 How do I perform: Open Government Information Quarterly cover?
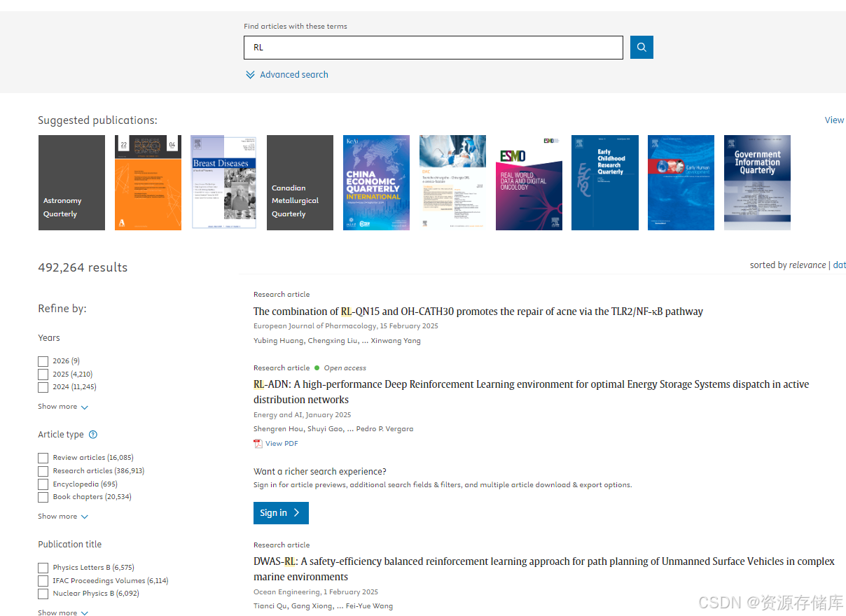tap(757, 183)
